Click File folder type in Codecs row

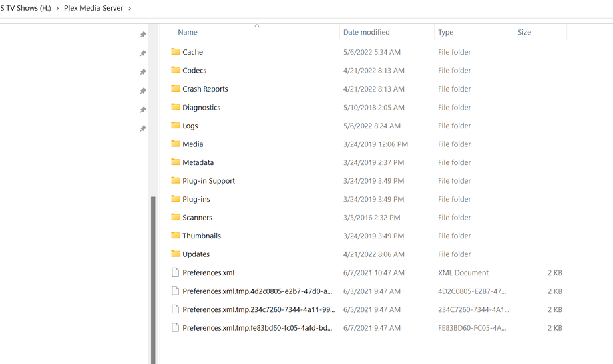[x=454, y=70]
